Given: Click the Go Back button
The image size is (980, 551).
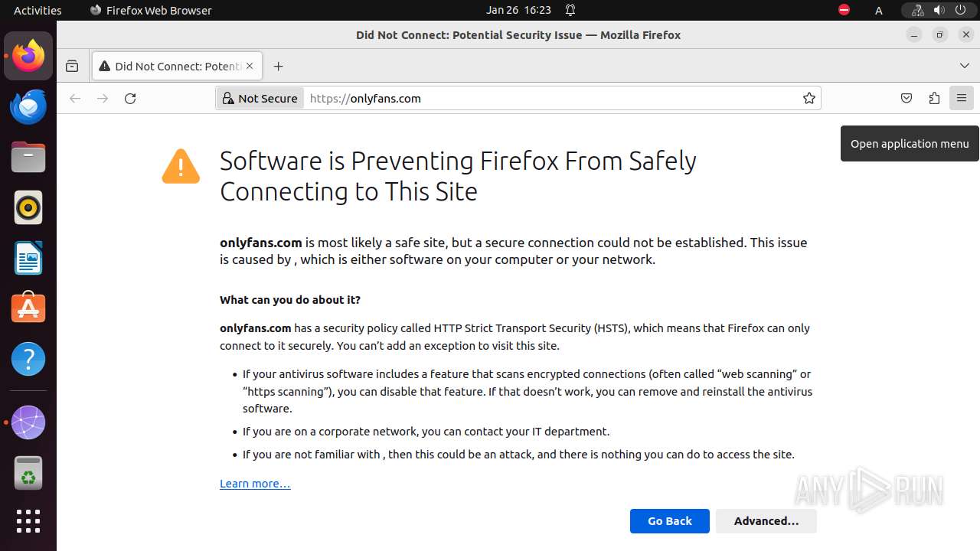Looking at the screenshot, I should (669, 521).
